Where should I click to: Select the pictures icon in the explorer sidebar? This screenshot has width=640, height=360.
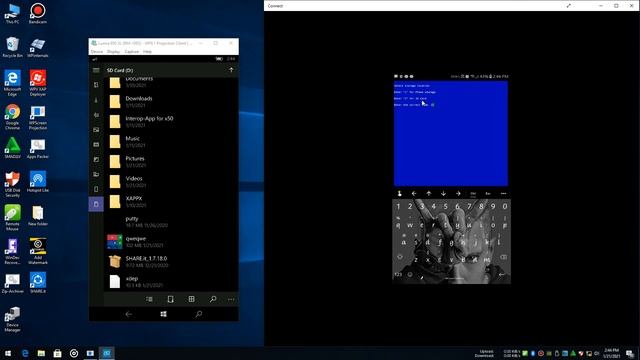tap(96, 130)
